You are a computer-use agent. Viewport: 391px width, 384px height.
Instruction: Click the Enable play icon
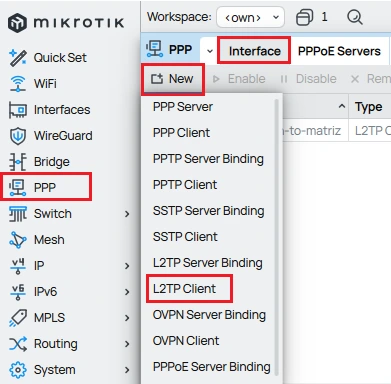tap(216, 79)
